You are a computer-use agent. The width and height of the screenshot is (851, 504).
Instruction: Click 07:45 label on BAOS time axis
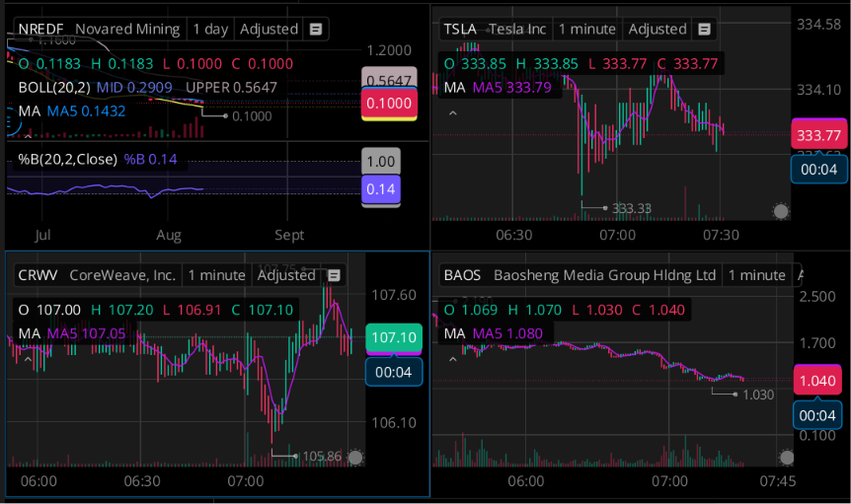[778, 481]
